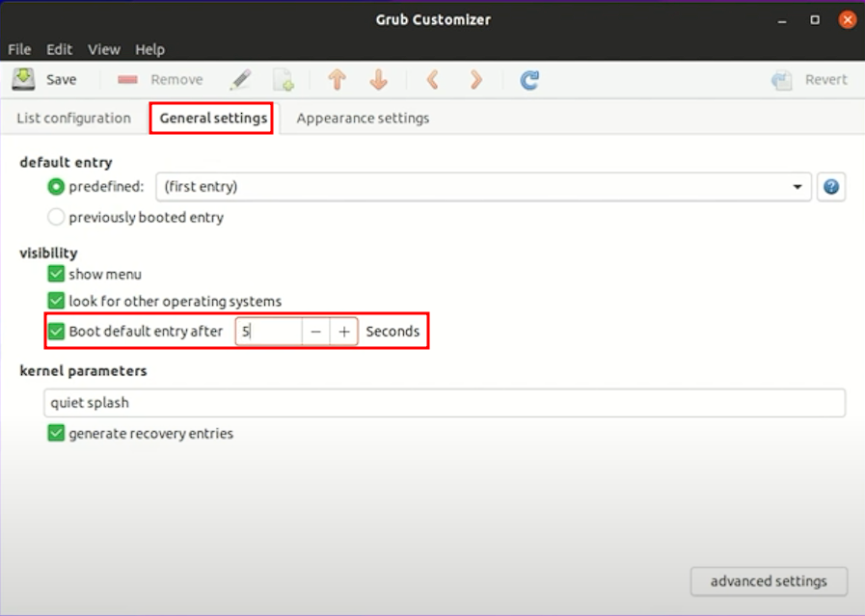
Task: Toggle Boot default entry after checkbox
Action: pyautogui.click(x=56, y=331)
